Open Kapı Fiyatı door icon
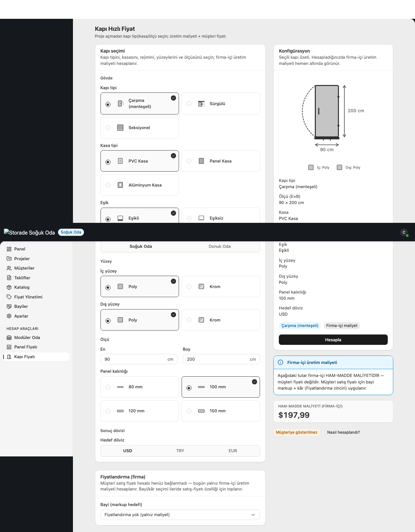Viewport: 415px width, 532px height. 9,357
